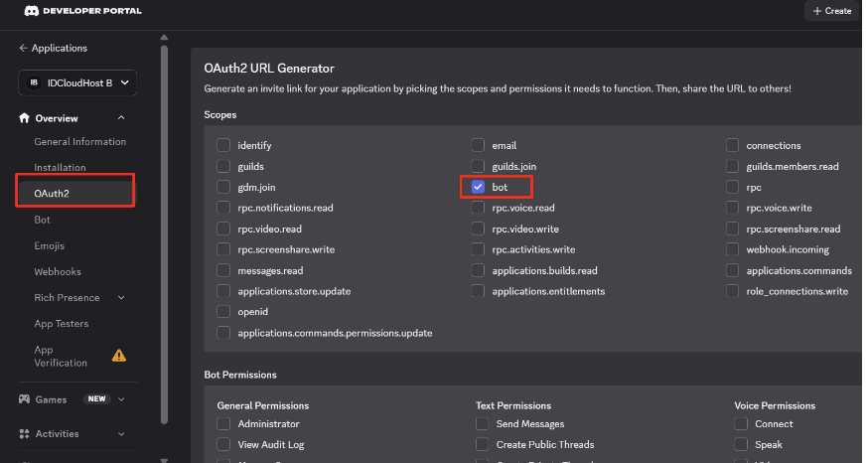Enable the guilds scope checkbox

tap(223, 166)
